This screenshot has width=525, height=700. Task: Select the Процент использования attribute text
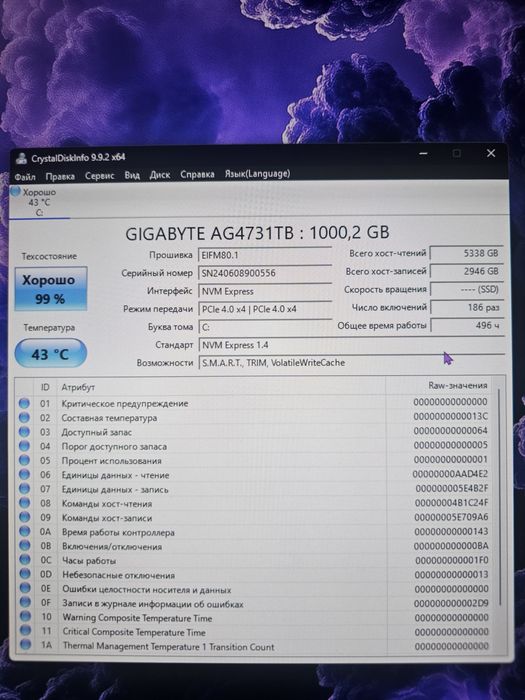point(112,461)
